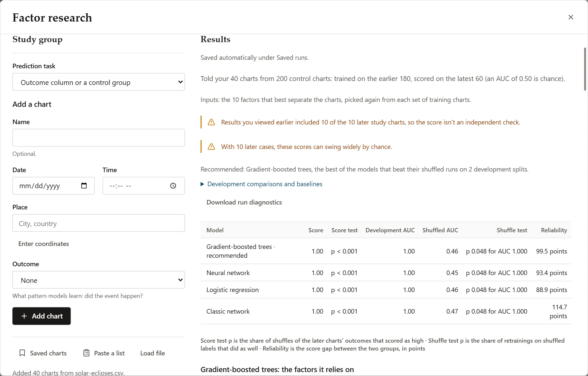This screenshot has height=376, width=588.
Task: Click the warning icon about later study charts
Action: (211, 122)
